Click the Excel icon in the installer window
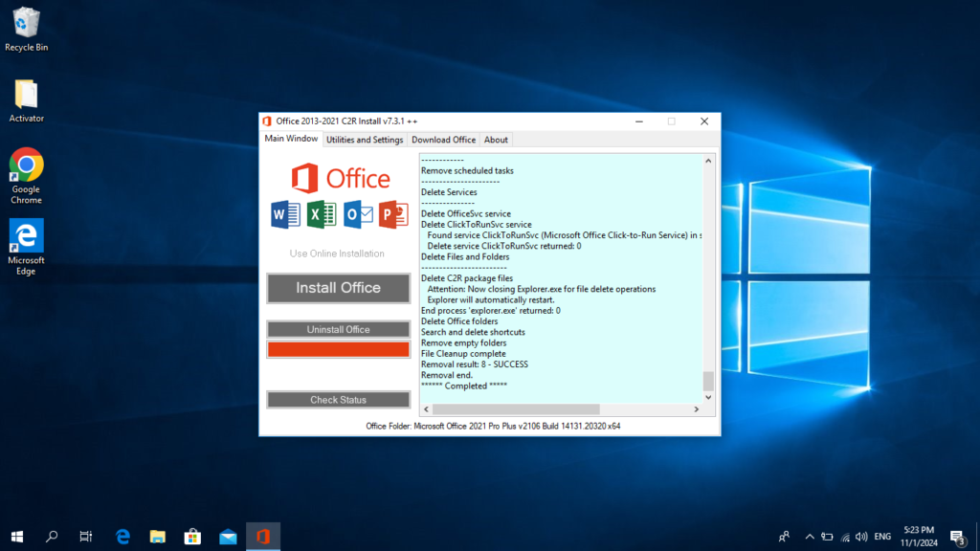Screen dimensions: 980x551 coord(322,214)
